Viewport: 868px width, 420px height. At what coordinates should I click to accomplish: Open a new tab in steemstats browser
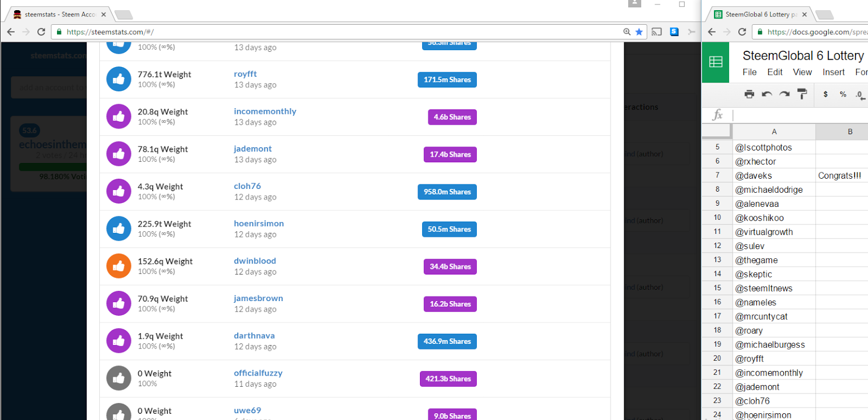[122, 15]
